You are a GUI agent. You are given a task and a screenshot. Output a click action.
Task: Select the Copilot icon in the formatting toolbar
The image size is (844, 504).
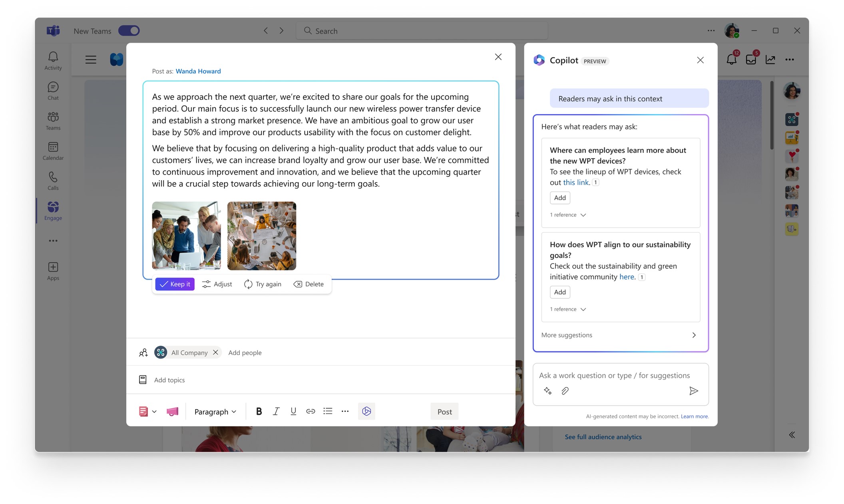coord(366,411)
